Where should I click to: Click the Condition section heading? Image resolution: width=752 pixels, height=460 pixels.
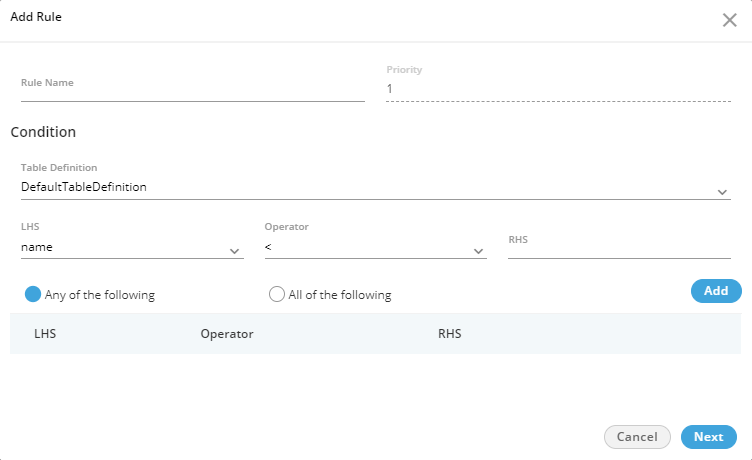point(43,131)
